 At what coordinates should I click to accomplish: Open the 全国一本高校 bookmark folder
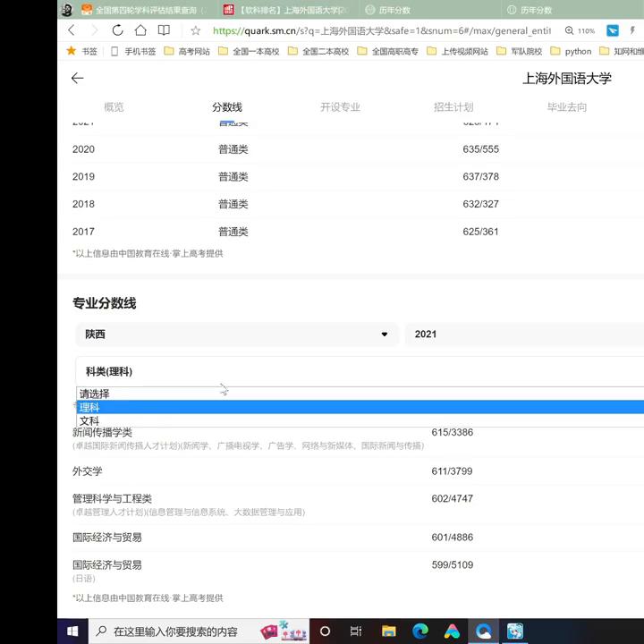tap(249, 51)
